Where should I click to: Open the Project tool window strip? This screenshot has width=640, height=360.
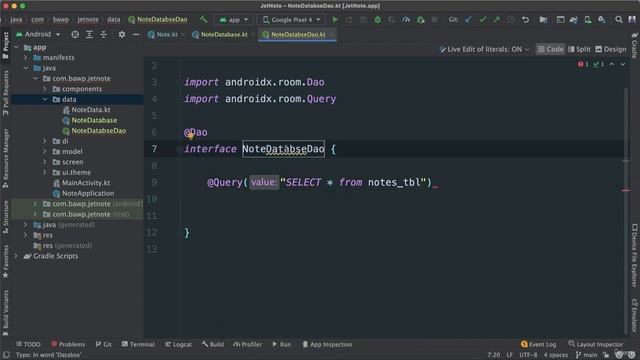click(5, 45)
